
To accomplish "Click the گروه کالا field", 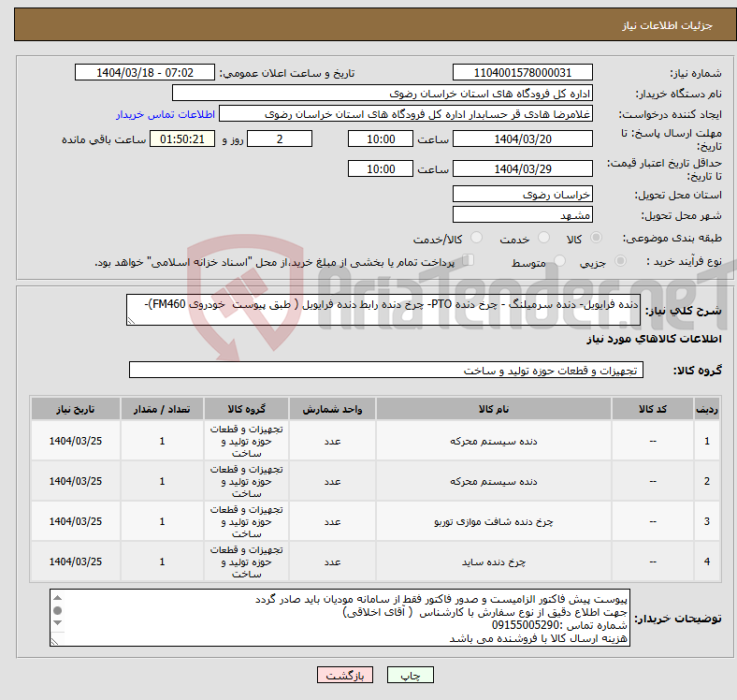I will pos(386,370).
